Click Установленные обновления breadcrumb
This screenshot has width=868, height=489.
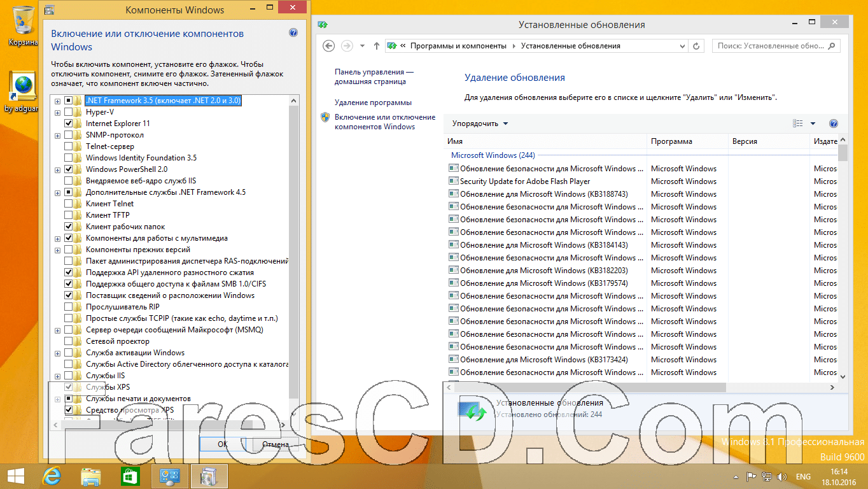point(570,46)
